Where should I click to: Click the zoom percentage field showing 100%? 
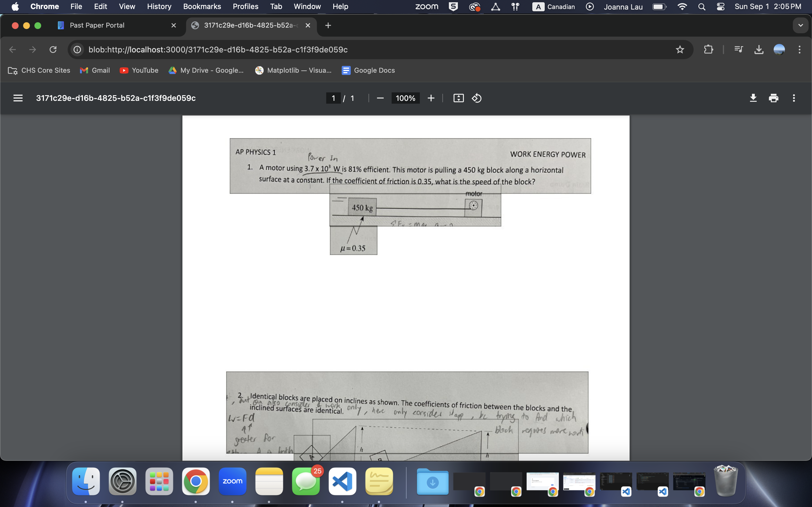pyautogui.click(x=405, y=98)
